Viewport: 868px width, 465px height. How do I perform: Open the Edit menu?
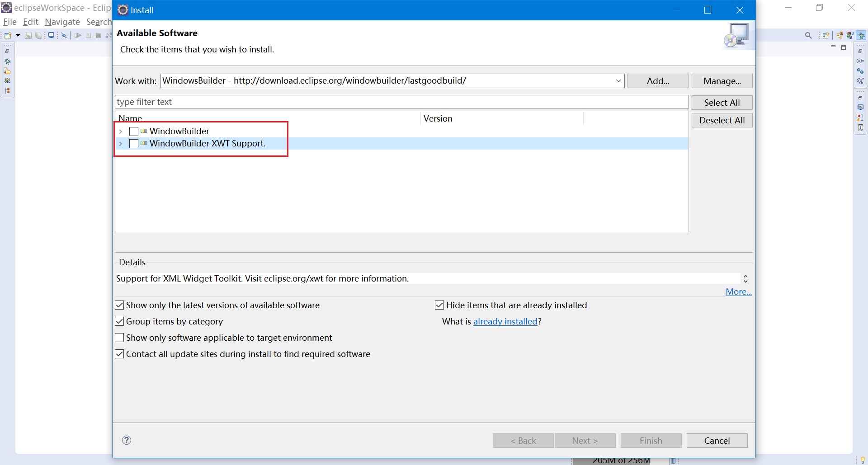[30, 22]
